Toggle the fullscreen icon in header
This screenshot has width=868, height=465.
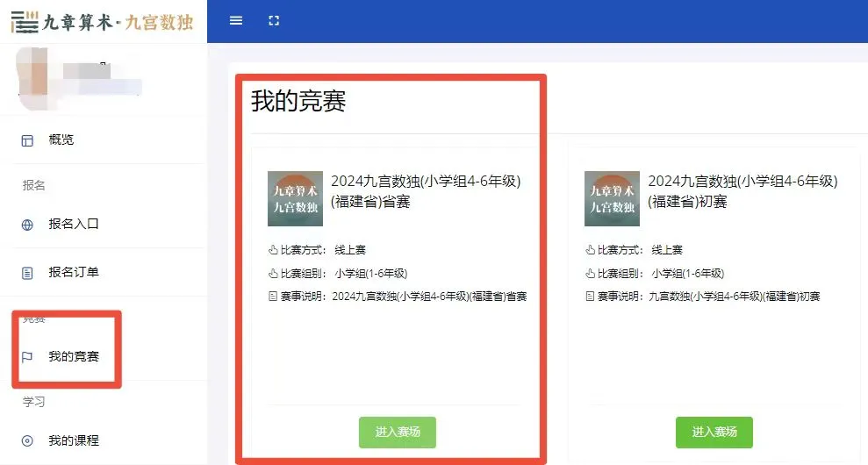tap(274, 20)
